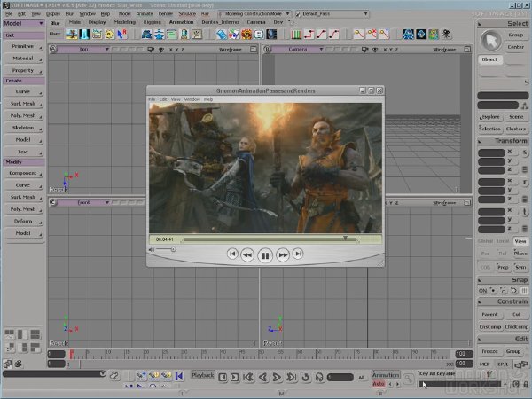Click fast forward in the QuickTime player
Image resolution: width=532 pixels, height=399 pixels.
[282, 254]
